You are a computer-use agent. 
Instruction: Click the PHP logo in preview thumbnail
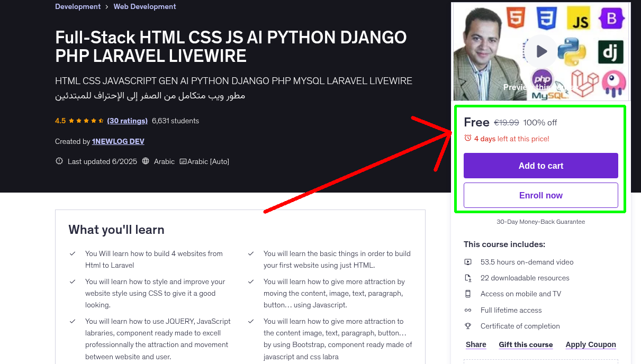(x=542, y=80)
